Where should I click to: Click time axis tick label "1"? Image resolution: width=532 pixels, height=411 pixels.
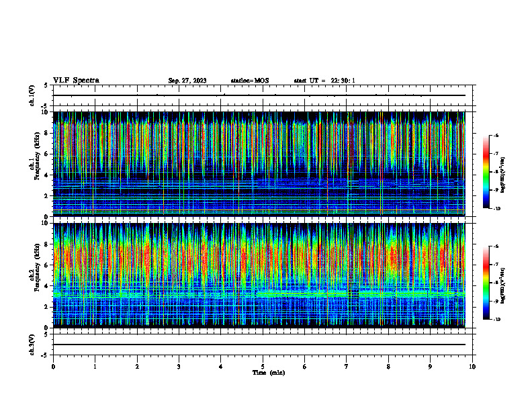[95, 367]
